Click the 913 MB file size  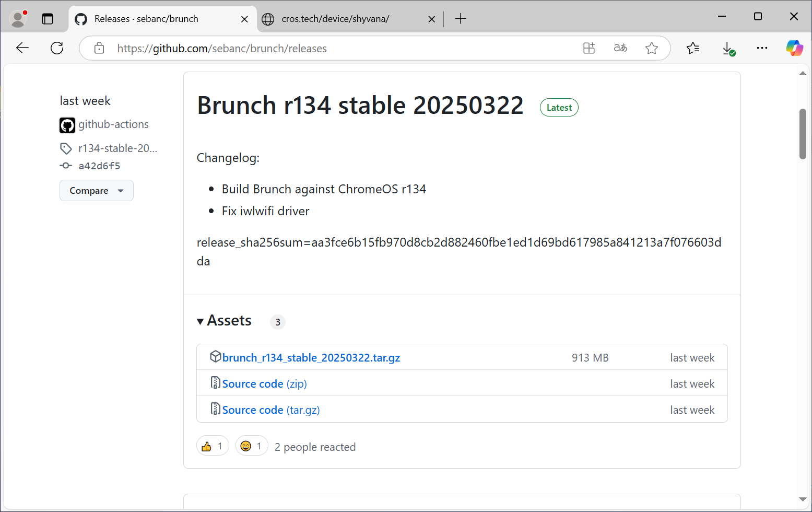[x=590, y=358]
